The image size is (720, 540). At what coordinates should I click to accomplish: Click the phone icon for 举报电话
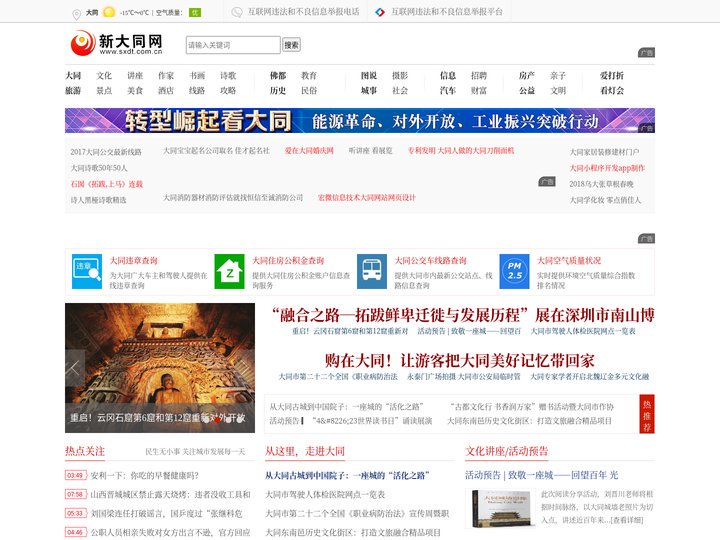[x=237, y=12]
